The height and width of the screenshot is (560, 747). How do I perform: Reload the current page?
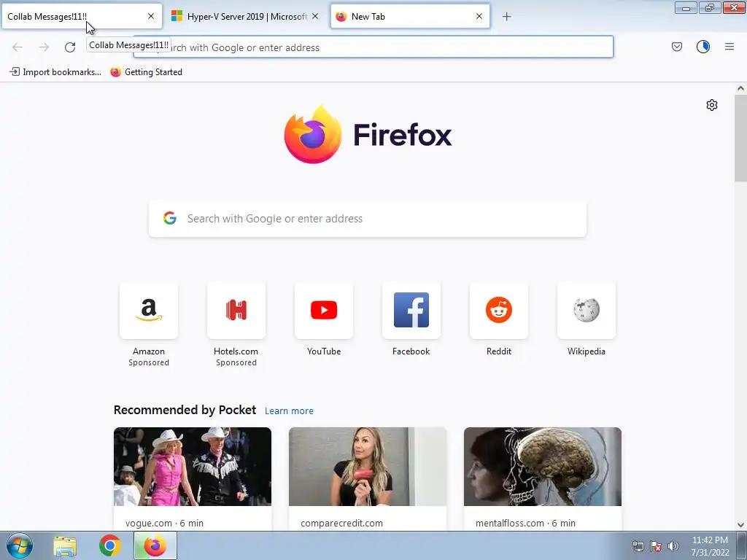tap(70, 47)
